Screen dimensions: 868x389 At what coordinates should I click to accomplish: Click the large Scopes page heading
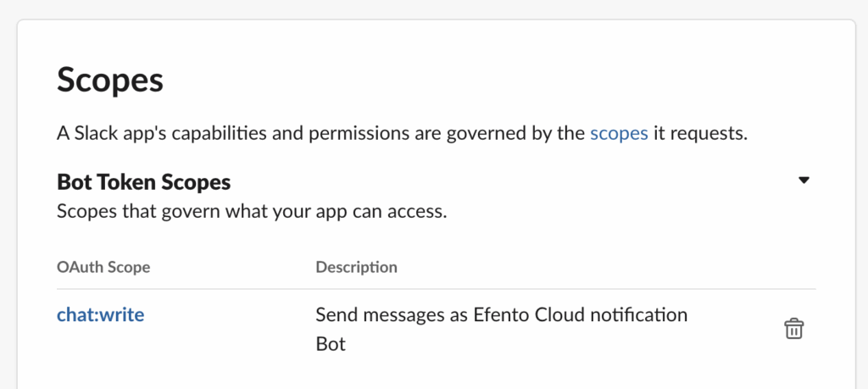109,81
